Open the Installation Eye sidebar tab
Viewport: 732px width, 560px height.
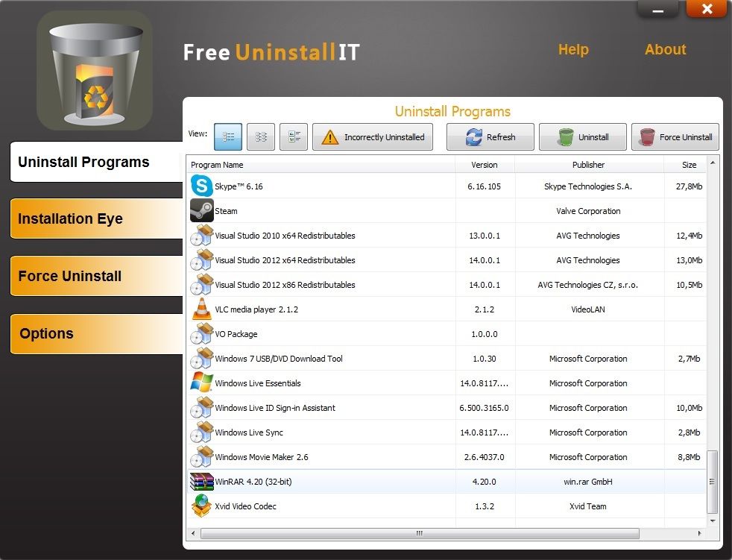click(x=97, y=218)
